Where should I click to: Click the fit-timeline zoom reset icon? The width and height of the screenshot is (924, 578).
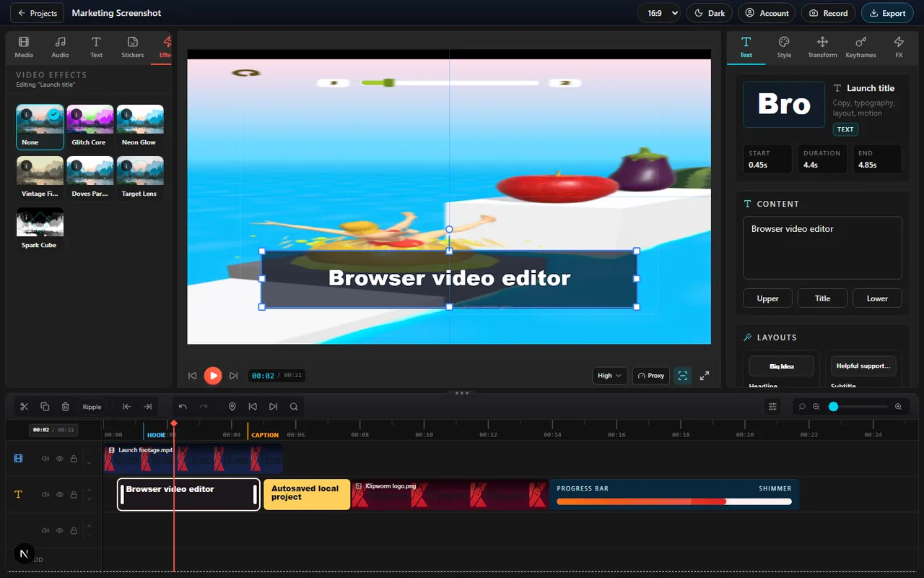click(802, 407)
